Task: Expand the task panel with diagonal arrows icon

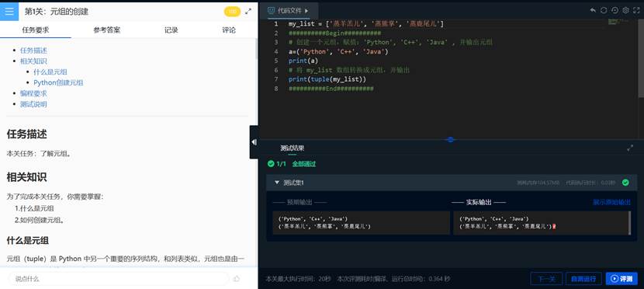Action: pos(248,12)
